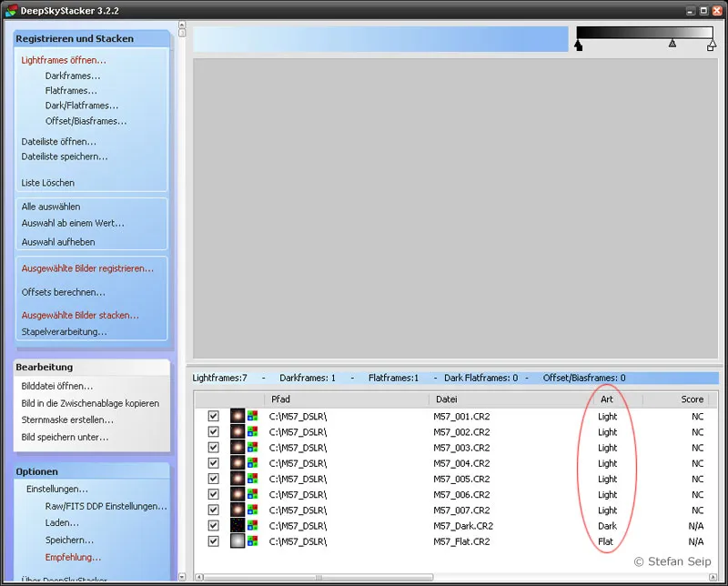Save the list via Dateiliste speichern
Viewport: 728px width, 586px height.
(65, 157)
